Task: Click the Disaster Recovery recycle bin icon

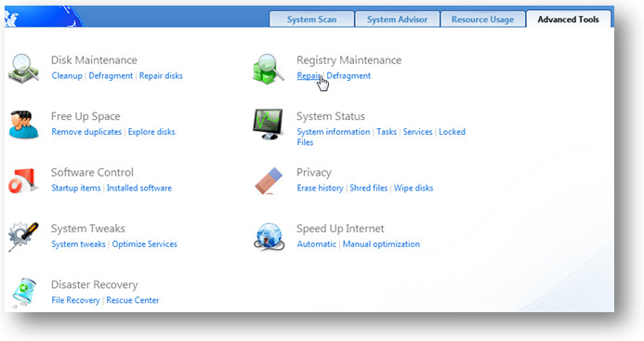Action: click(23, 293)
